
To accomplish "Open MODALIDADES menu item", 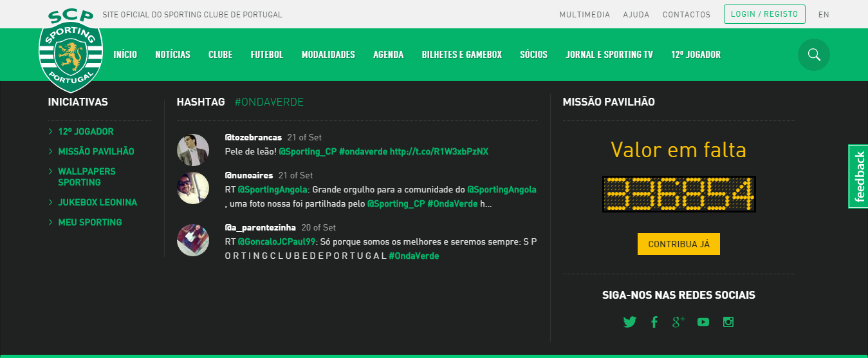I will click(x=328, y=55).
